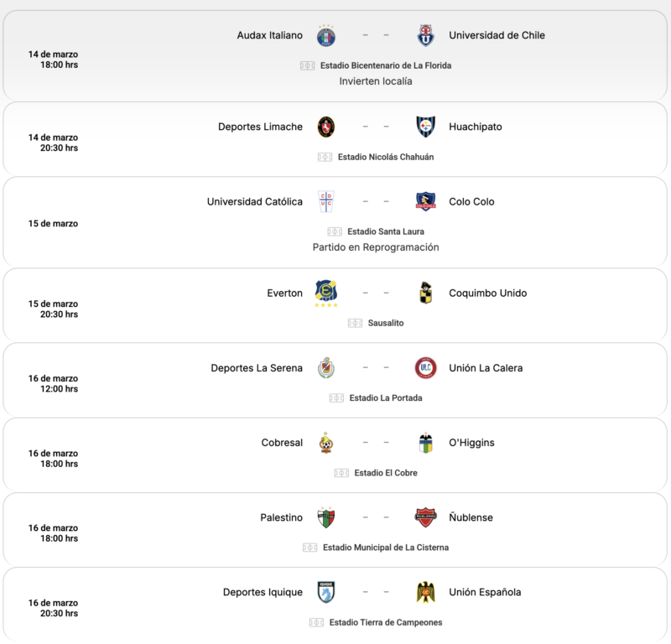
Task: Click the Audax Italiano team crest
Action: coord(325,36)
